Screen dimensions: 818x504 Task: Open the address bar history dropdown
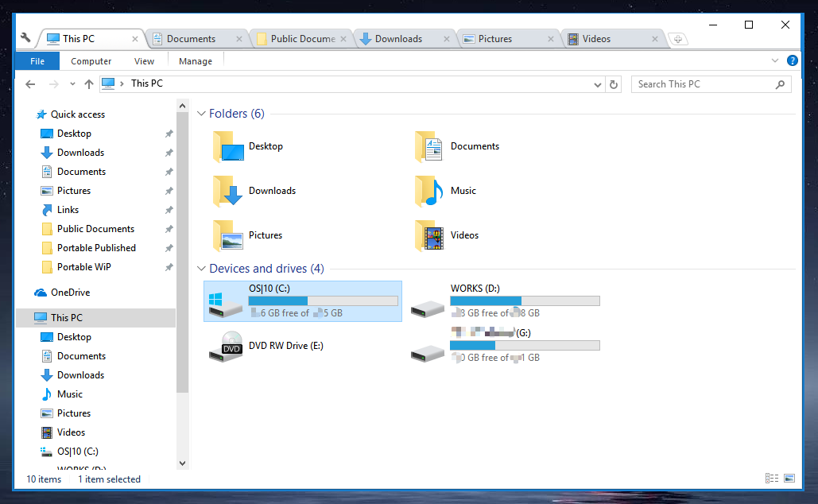598,84
